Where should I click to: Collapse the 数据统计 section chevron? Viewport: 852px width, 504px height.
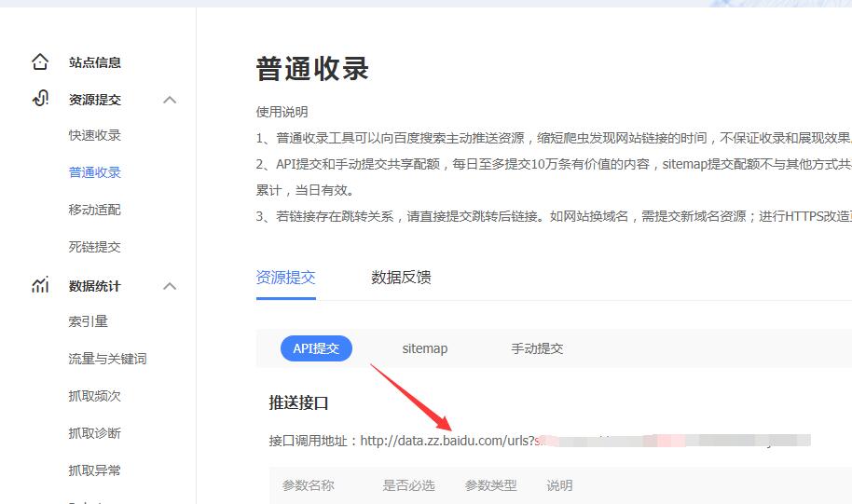pyautogui.click(x=170, y=286)
